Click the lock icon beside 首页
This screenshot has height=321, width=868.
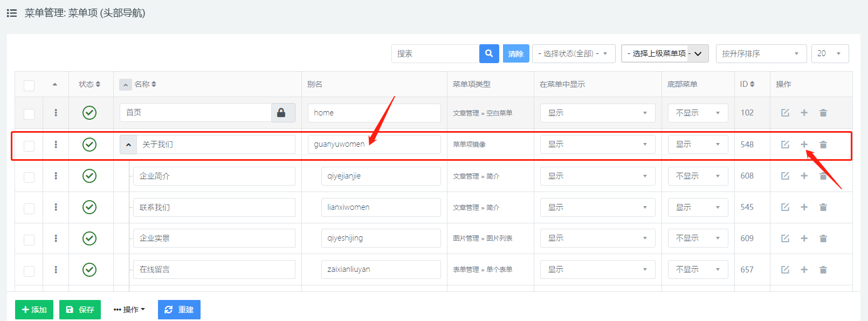[x=281, y=113]
